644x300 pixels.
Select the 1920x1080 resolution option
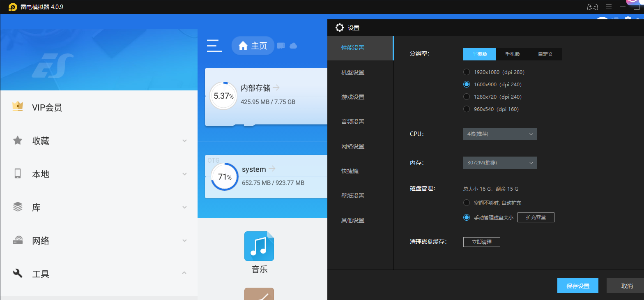467,72
